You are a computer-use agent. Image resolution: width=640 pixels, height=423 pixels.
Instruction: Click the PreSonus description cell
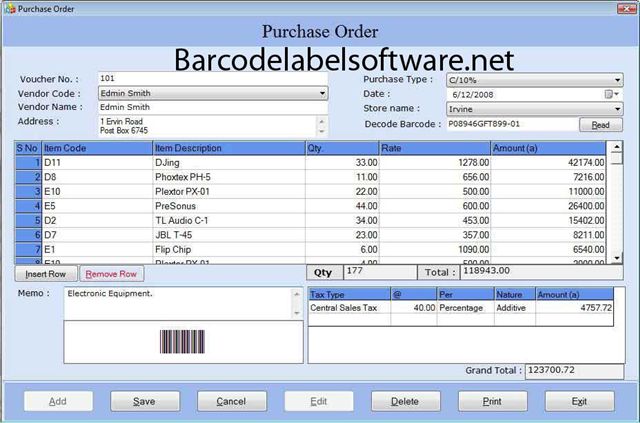(229, 206)
